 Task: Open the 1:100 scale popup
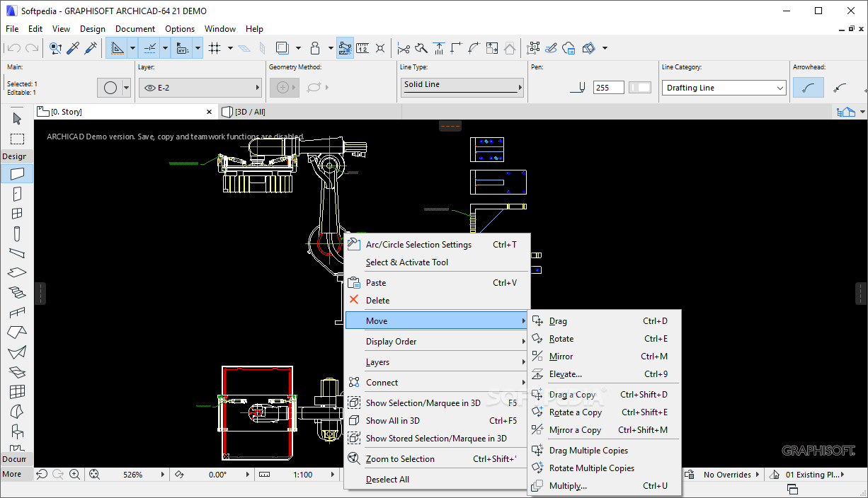pos(331,475)
